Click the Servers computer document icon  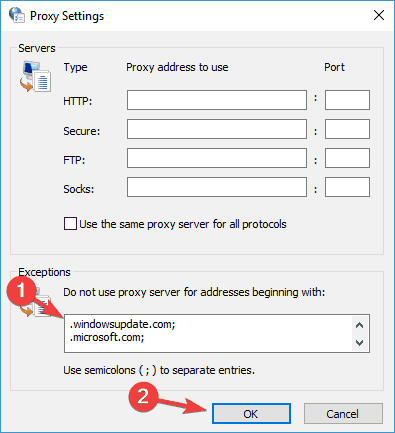point(35,77)
